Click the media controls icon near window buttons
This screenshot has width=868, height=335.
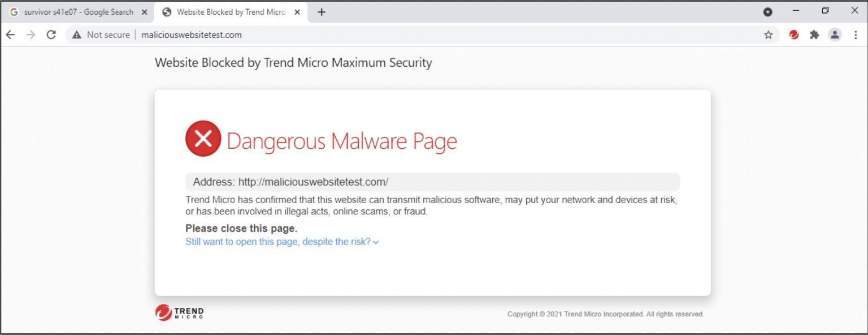click(767, 11)
